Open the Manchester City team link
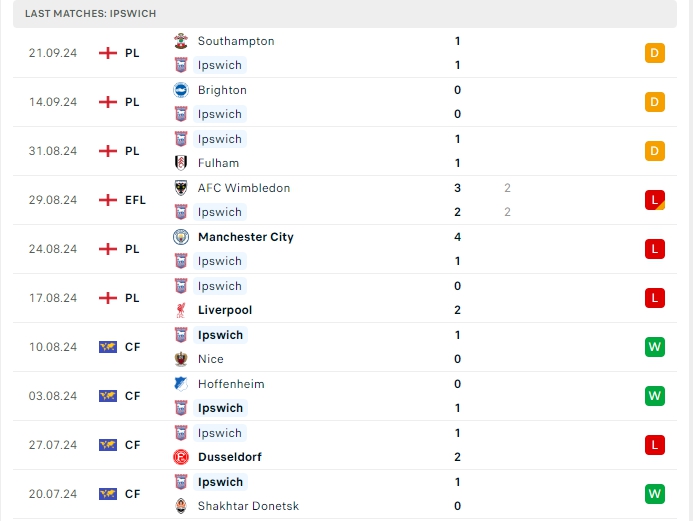Screen dimensions: 693x521 tap(246, 237)
